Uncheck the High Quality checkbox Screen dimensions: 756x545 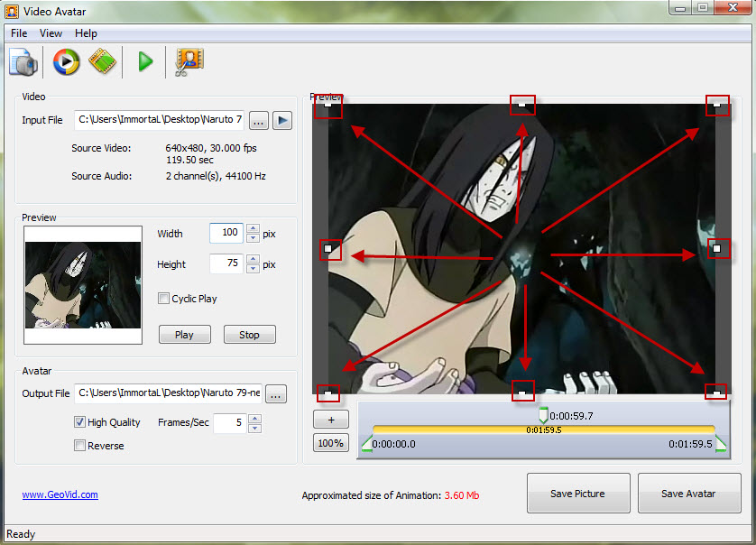[79, 422]
